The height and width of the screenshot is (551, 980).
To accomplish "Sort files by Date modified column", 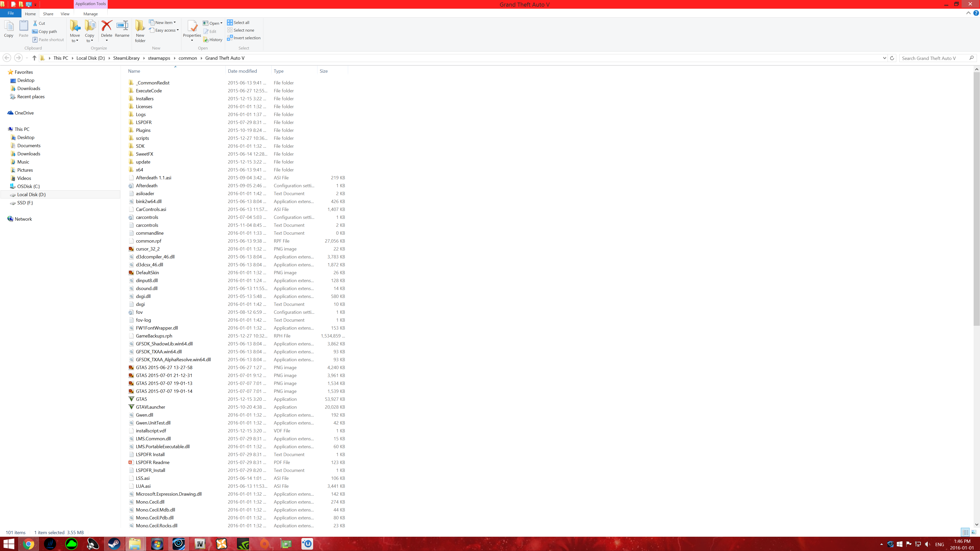I will (x=242, y=71).
